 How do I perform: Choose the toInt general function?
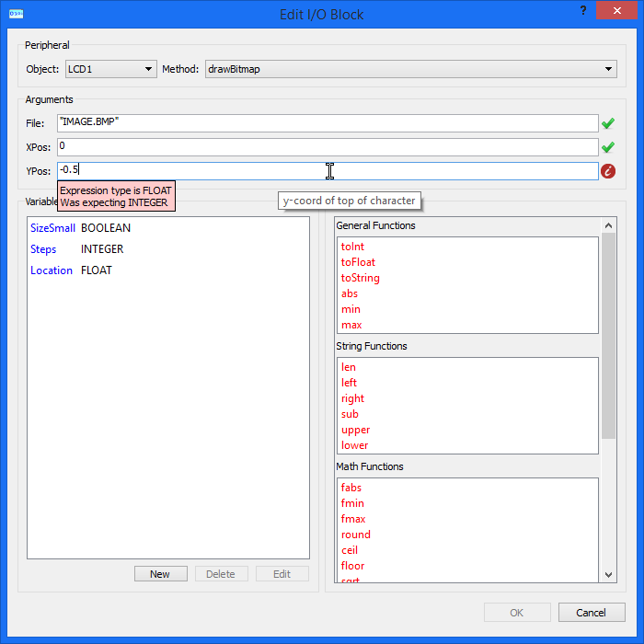(352, 247)
